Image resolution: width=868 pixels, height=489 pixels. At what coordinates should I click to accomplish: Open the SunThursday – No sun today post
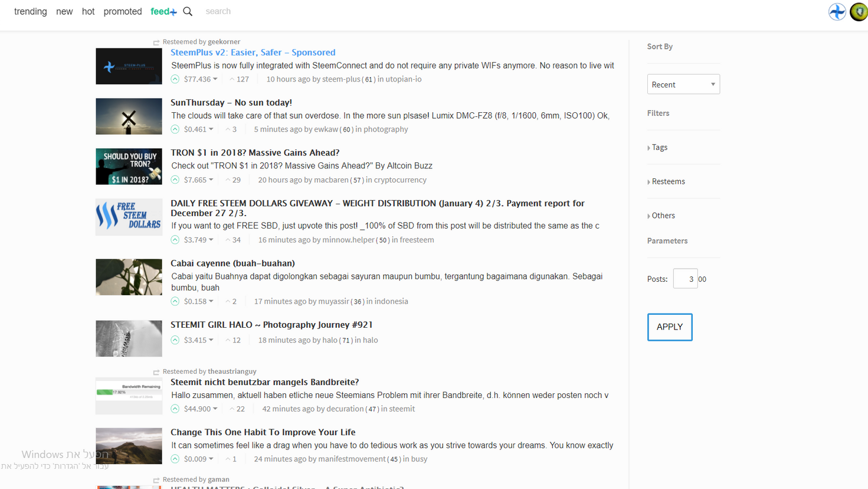[x=231, y=103]
